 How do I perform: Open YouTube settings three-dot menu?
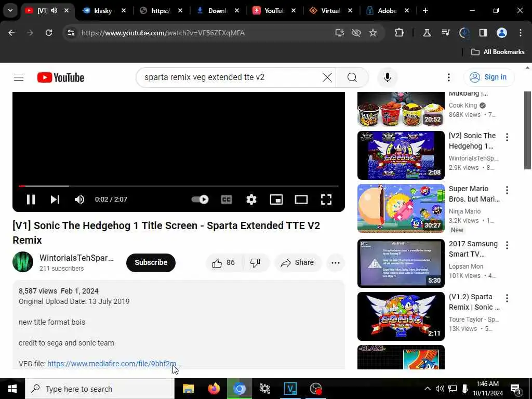(x=448, y=77)
